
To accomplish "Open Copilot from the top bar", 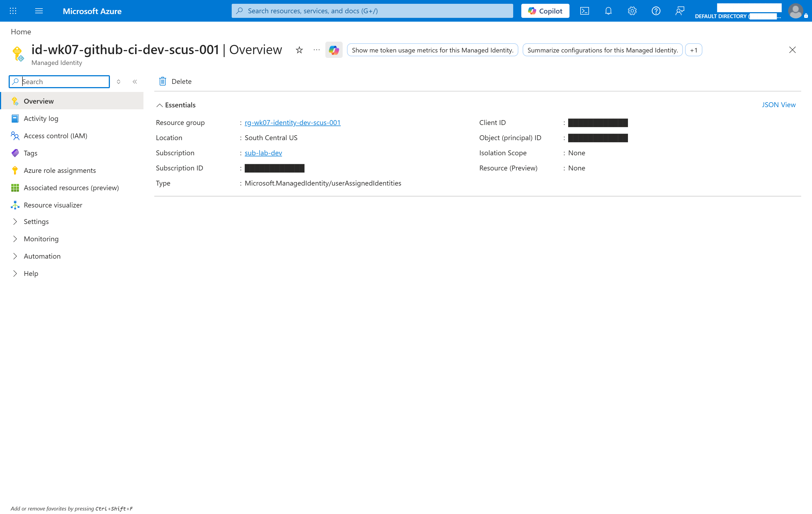I will tap(545, 11).
